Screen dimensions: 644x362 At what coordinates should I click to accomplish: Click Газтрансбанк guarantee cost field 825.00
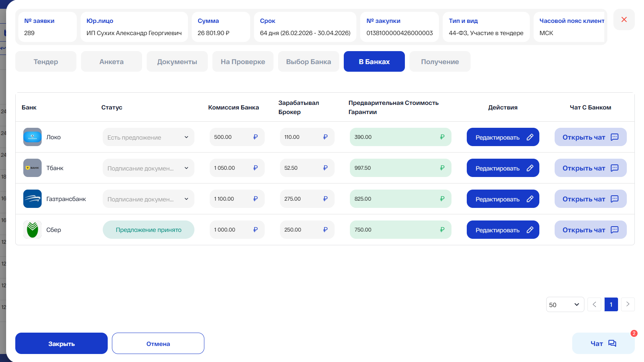(x=400, y=199)
